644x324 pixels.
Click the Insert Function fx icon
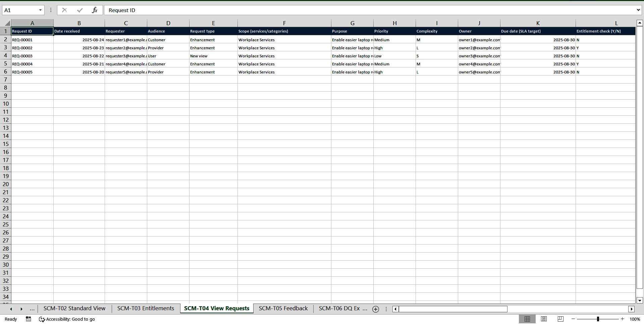95,10
